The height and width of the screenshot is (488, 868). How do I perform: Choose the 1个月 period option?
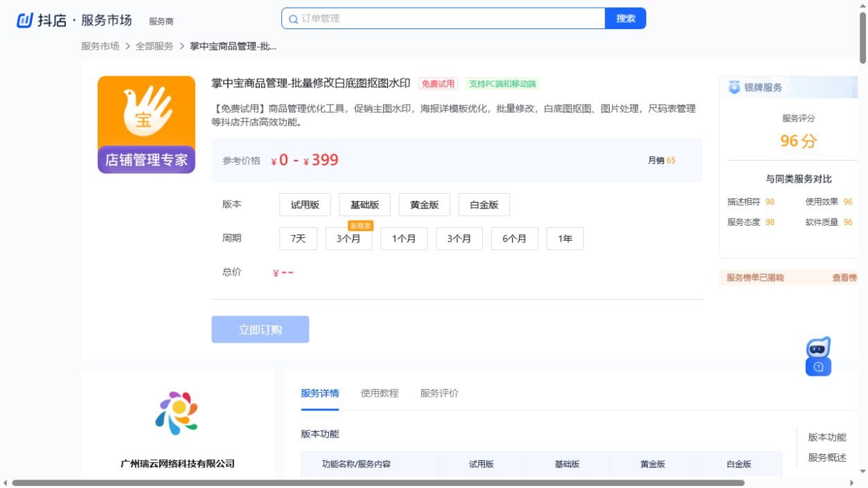pos(404,238)
